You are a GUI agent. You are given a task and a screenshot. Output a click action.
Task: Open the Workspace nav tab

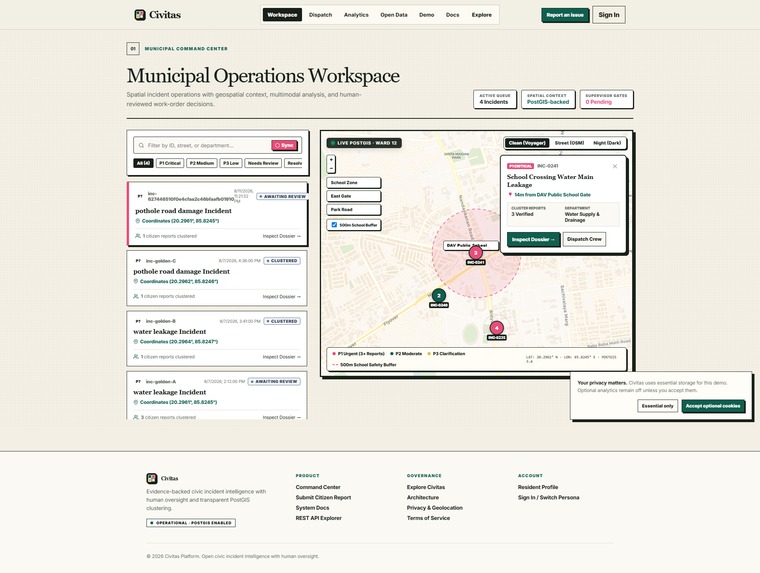(282, 15)
